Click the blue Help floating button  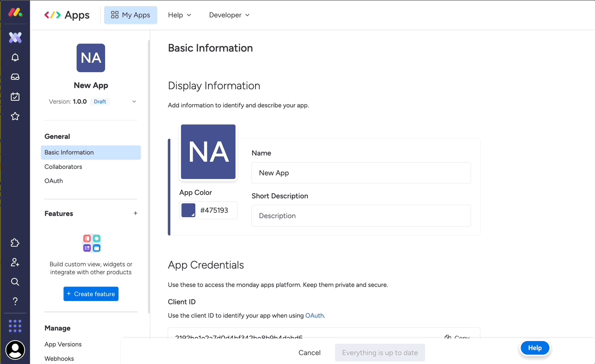point(535,348)
